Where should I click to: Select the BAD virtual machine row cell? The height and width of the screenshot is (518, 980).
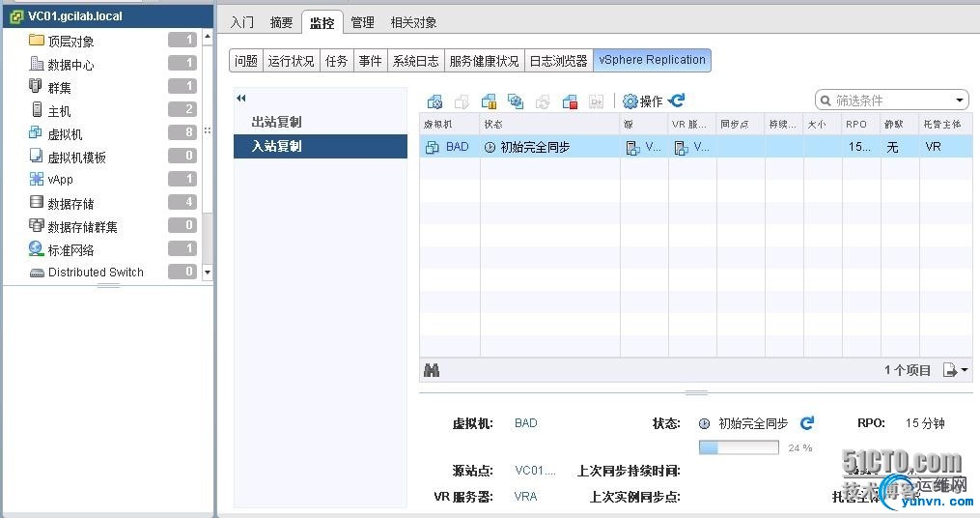pos(449,147)
